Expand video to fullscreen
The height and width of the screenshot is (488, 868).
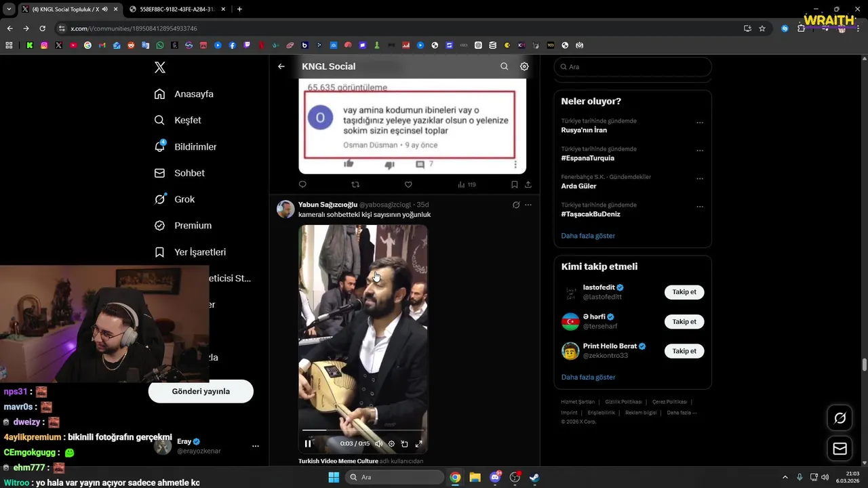tap(418, 444)
